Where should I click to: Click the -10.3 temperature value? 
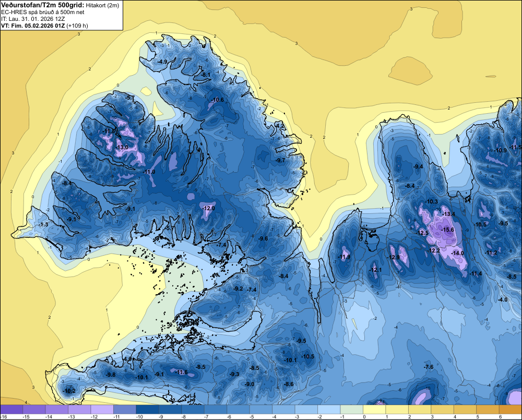(431, 201)
